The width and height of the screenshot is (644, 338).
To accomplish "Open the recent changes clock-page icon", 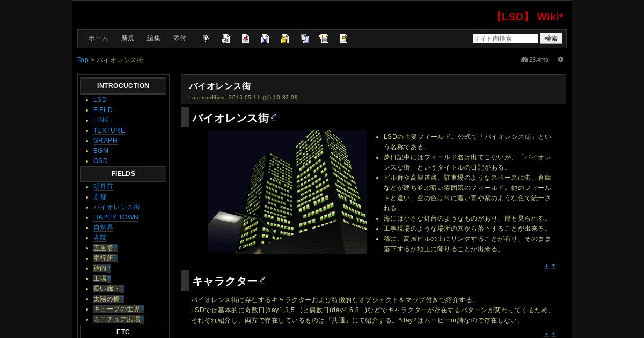I will coord(226,39).
